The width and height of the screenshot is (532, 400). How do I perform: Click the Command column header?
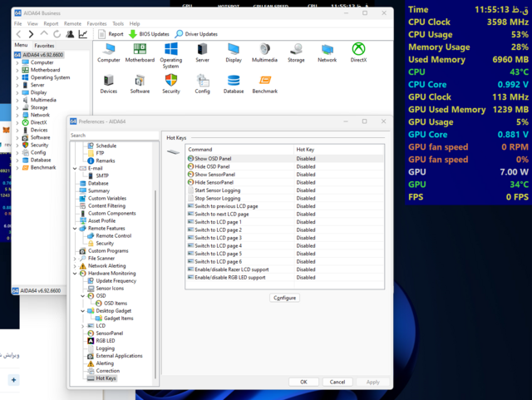click(x=239, y=150)
